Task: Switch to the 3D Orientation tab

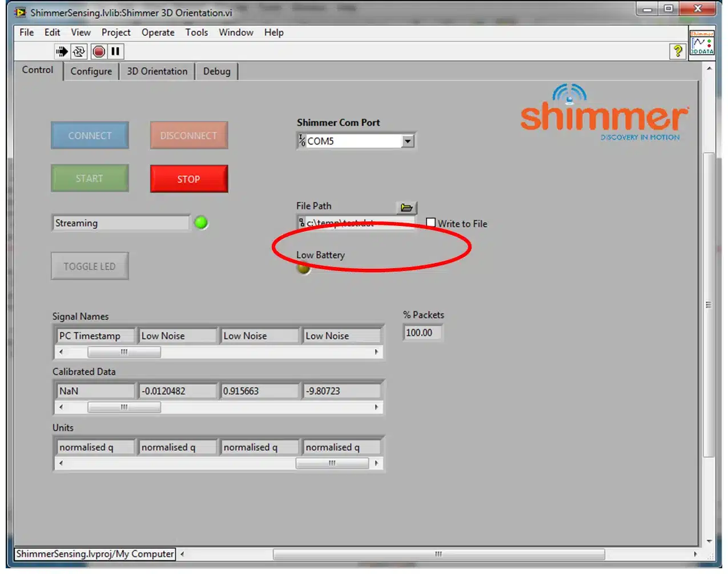Action: tap(157, 71)
